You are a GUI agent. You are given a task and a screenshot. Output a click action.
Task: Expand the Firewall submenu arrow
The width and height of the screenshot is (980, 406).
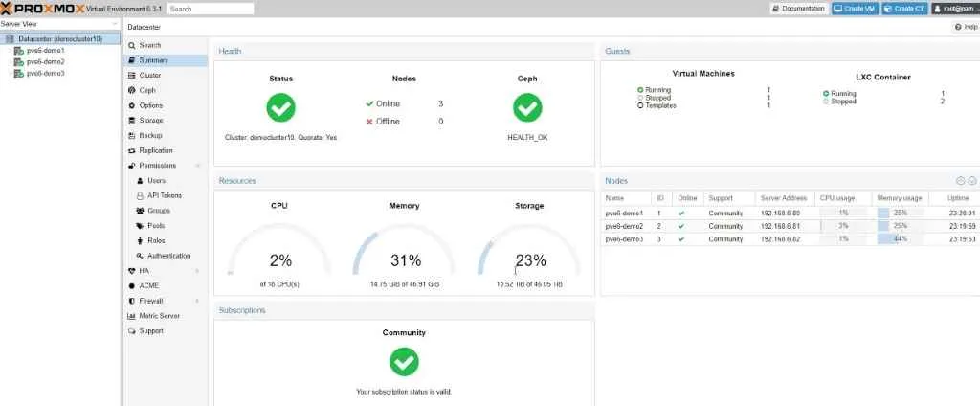click(198, 301)
